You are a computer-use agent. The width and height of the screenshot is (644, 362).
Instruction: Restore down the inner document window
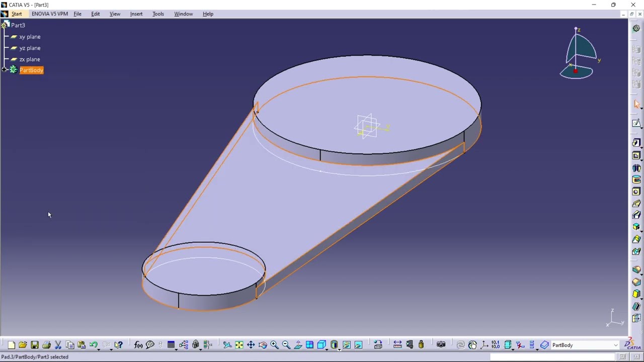pyautogui.click(x=631, y=14)
